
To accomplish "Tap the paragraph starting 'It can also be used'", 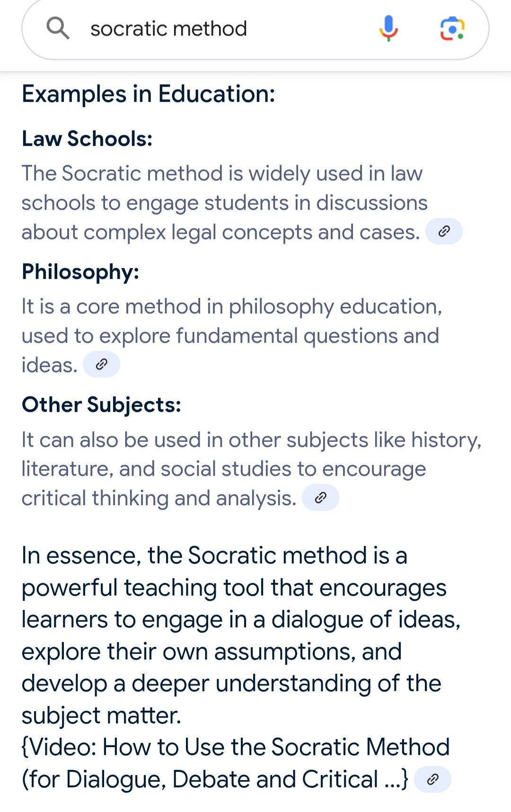I will 251,469.
